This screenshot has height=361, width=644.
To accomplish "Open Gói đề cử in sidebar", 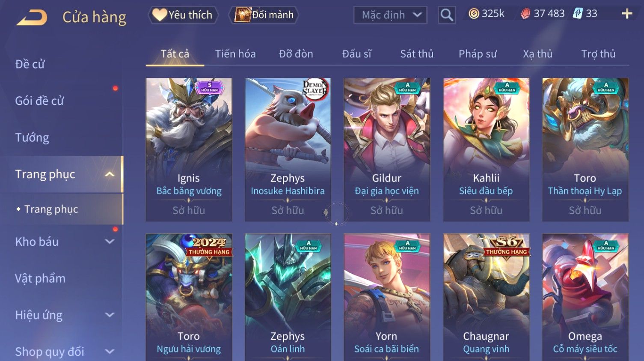I will point(39,101).
